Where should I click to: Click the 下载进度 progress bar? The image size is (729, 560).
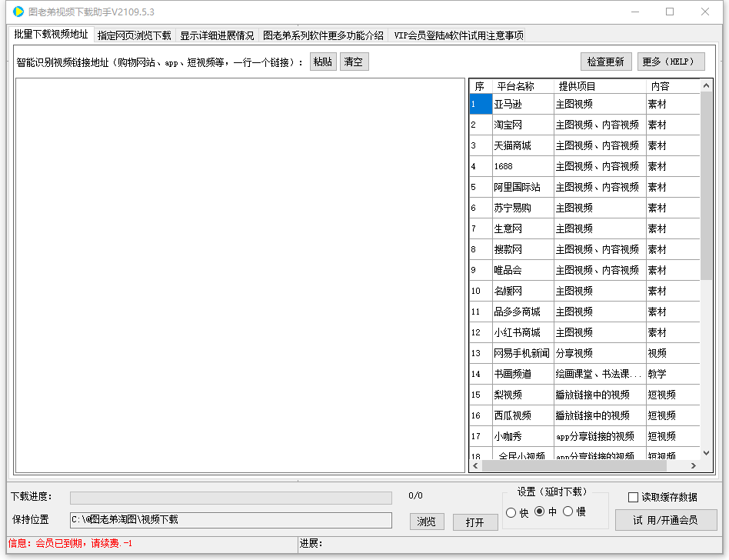point(231,498)
